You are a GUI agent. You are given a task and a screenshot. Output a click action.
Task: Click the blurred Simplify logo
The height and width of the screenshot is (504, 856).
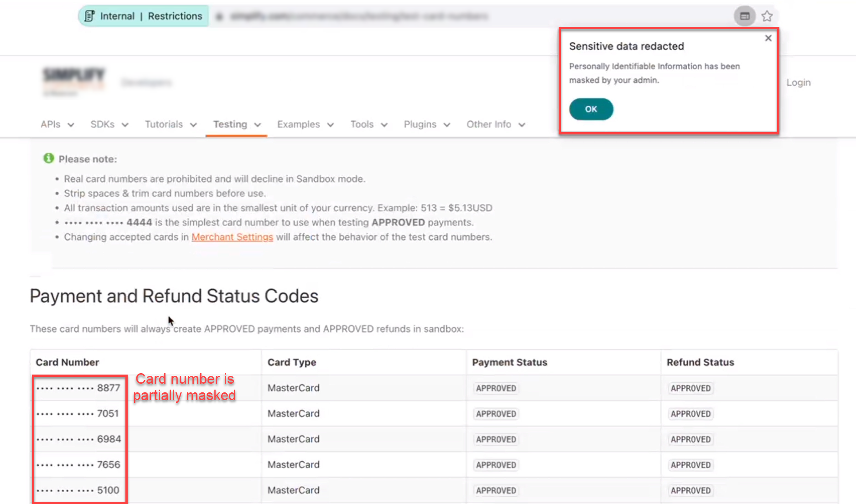73,81
